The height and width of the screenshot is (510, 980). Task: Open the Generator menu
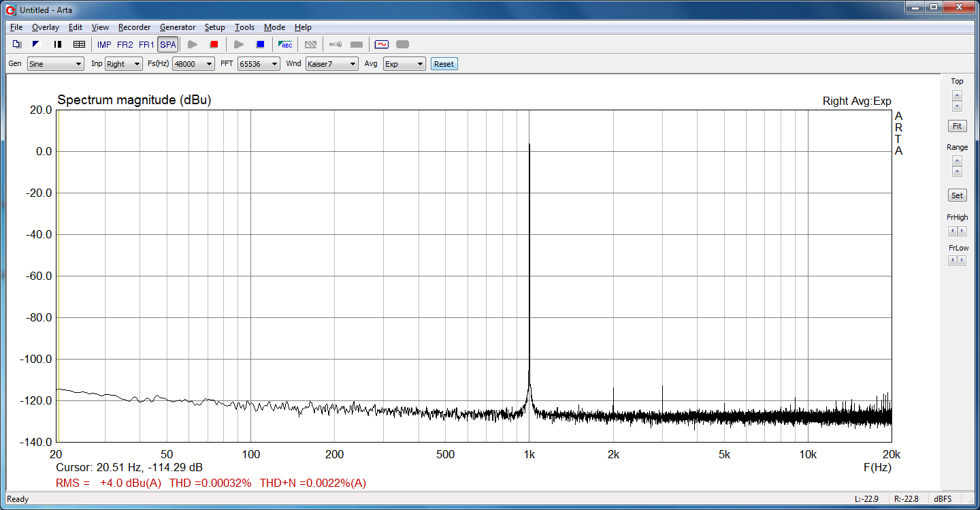[x=178, y=27]
